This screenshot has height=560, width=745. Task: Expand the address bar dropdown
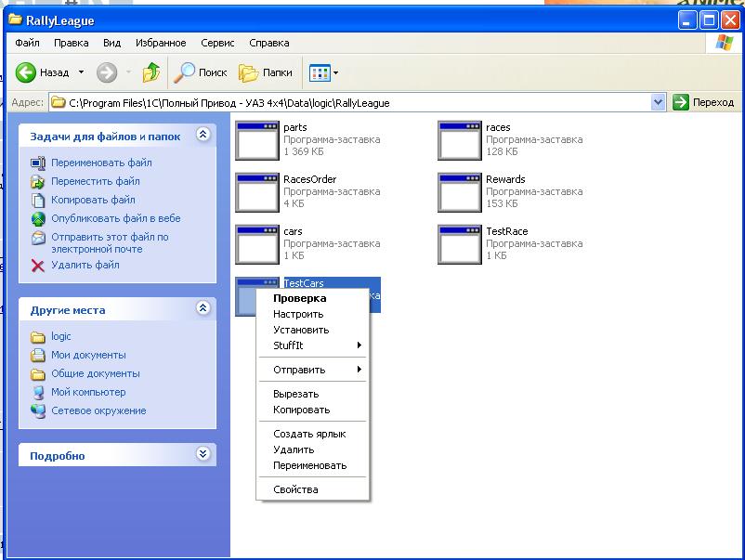click(658, 102)
